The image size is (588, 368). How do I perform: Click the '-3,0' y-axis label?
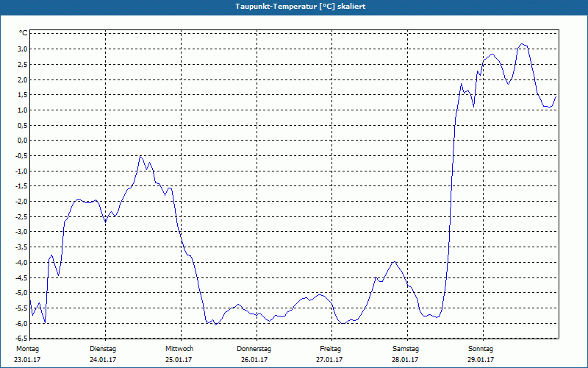coord(21,232)
